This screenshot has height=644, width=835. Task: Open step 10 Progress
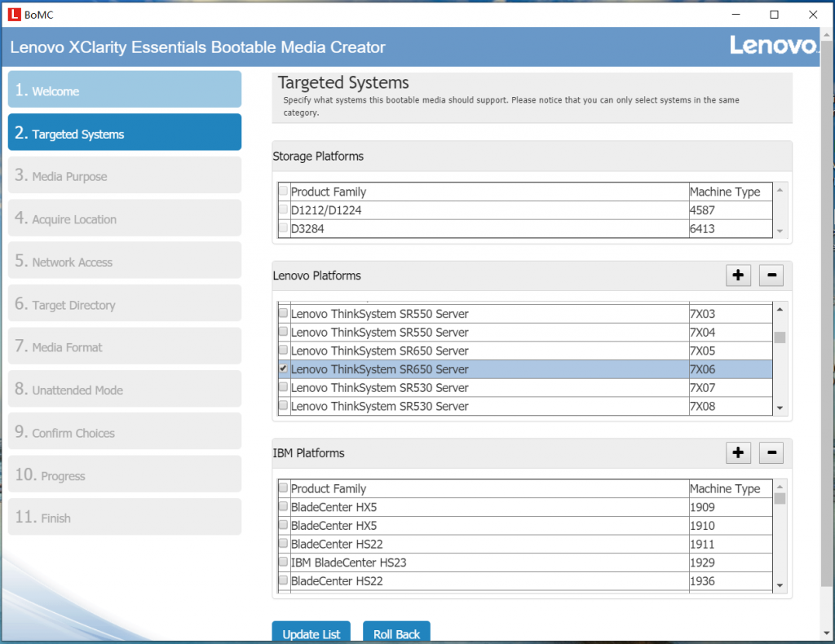coord(125,474)
